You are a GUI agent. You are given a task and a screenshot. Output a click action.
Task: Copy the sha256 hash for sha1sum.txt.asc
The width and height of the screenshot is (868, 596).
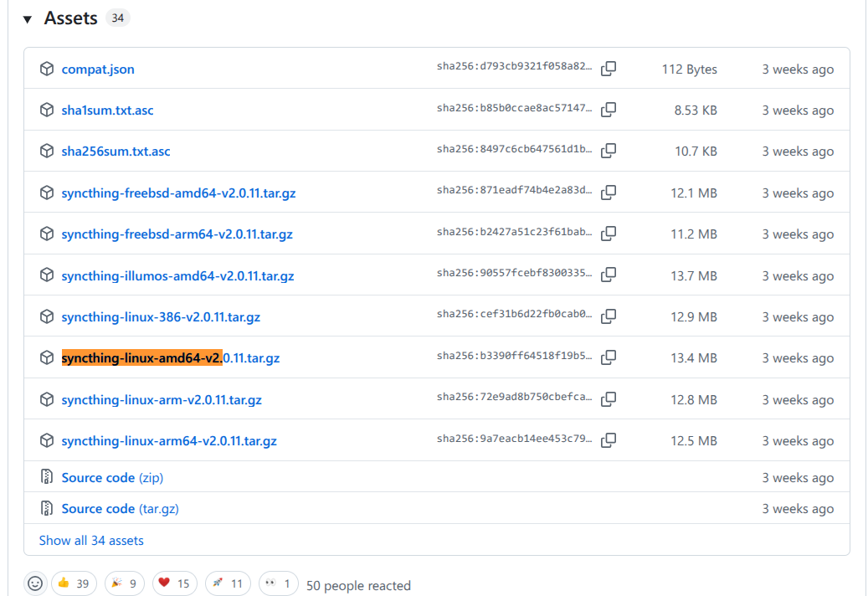(609, 110)
